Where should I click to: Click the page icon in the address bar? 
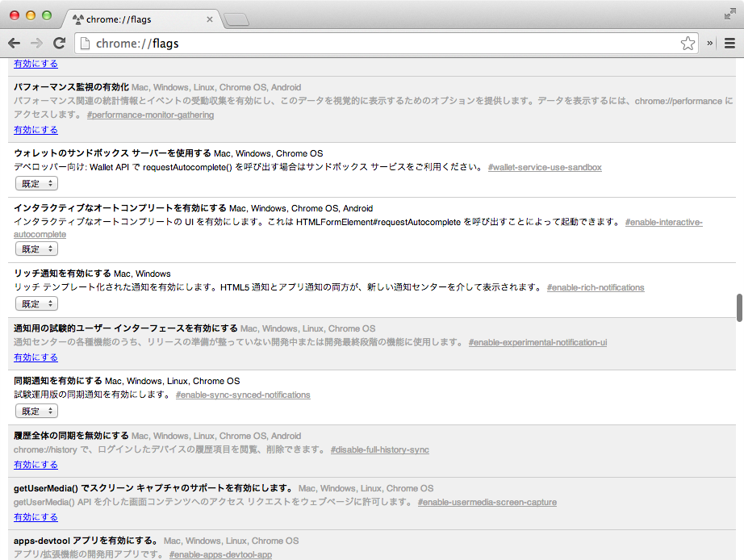[85, 44]
